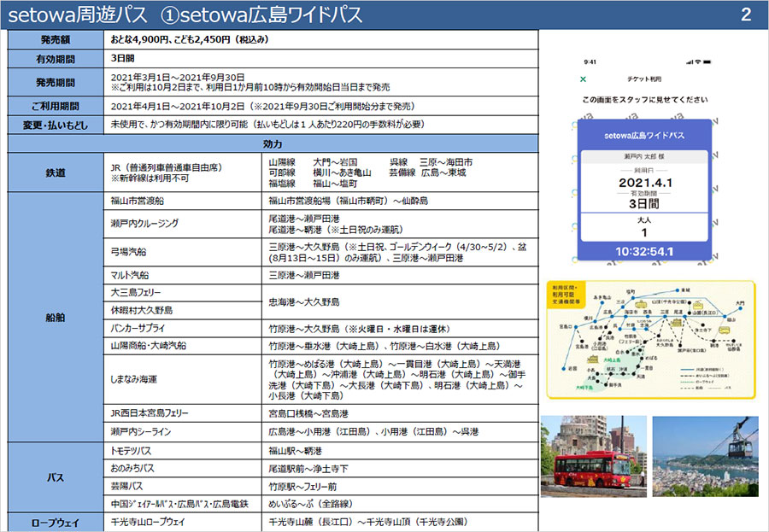Click the 有効期間 header cell
This screenshot has height=532, width=769.
click(x=56, y=59)
